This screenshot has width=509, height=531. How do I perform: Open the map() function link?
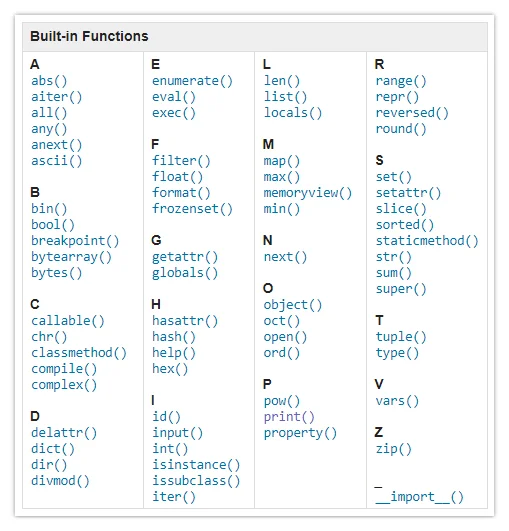pyautogui.click(x=282, y=161)
